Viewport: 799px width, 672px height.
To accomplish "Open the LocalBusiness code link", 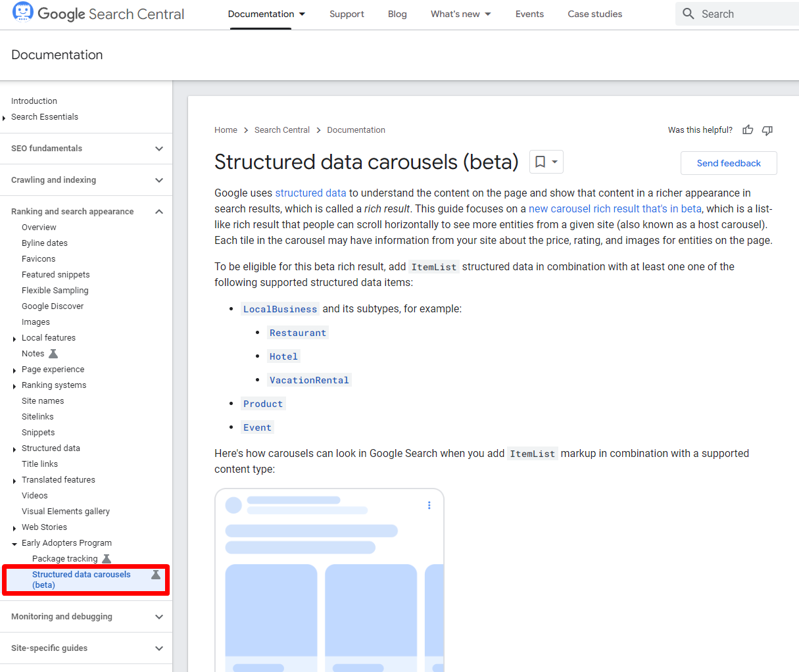I will tap(280, 309).
